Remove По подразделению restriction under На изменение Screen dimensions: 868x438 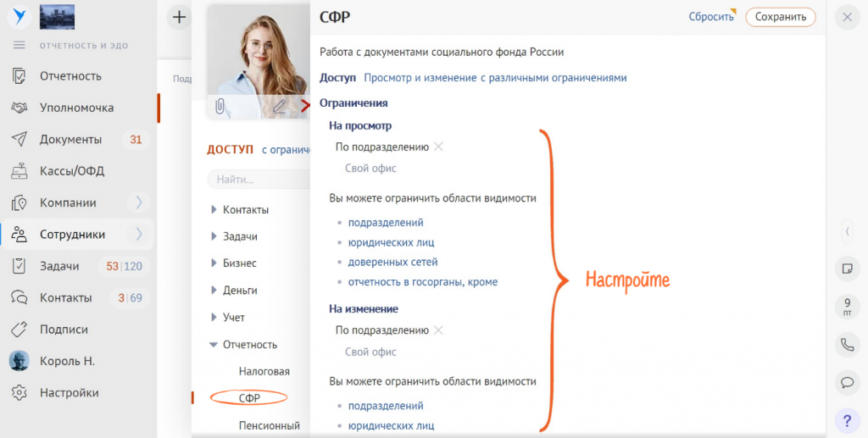(x=438, y=330)
